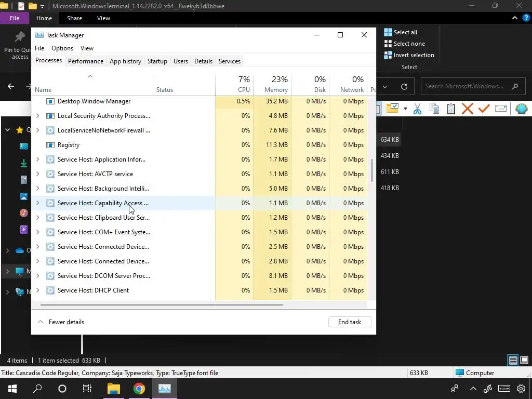This screenshot has width=532, height=399.
Task: Sort processes by Network column
Action: [x=348, y=84]
